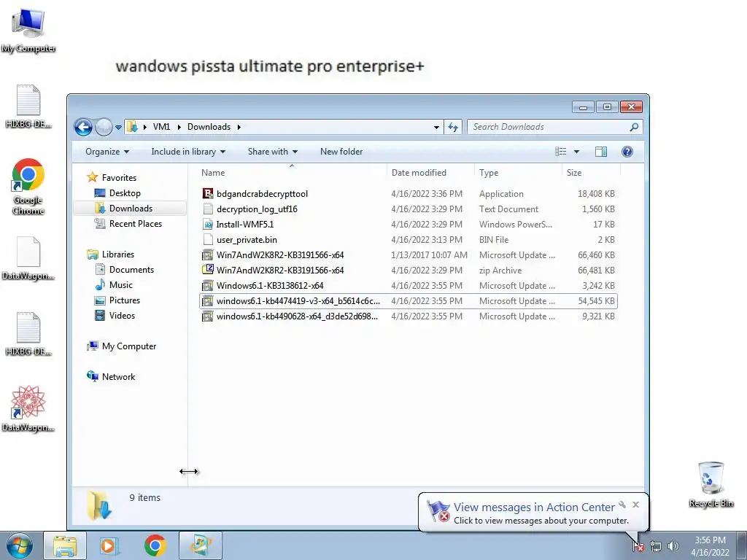Viewport: 747px width, 560px height.
Task: Click the Action Center flag tray icon
Action: pyautogui.click(x=638, y=546)
